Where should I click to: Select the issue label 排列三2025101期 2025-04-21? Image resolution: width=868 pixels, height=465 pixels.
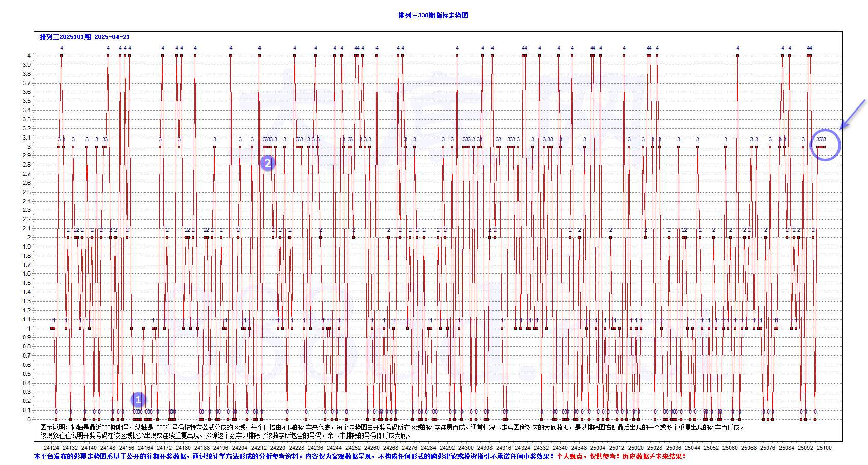(x=84, y=37)
